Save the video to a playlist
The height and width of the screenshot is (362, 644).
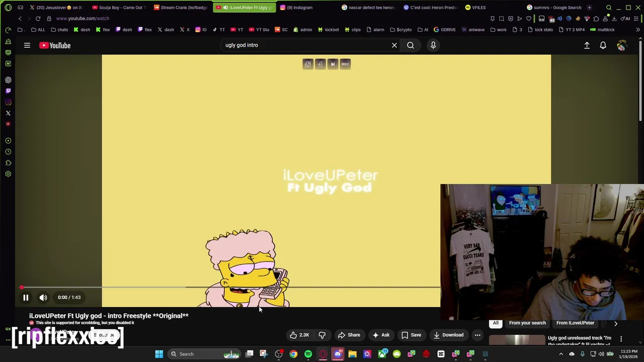(x=411, y=335)
